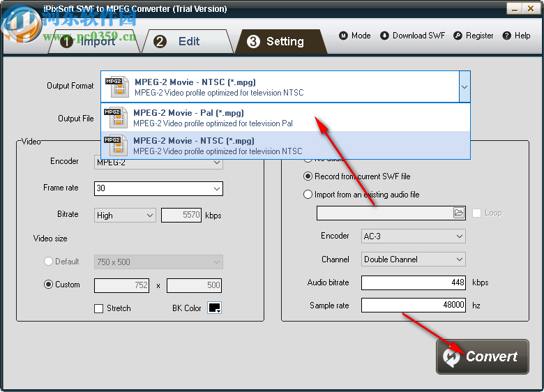The image size is (544, 392).
Task: Open the audio Encoder AC-3 dropdown
Action: (x=413, y=236)
